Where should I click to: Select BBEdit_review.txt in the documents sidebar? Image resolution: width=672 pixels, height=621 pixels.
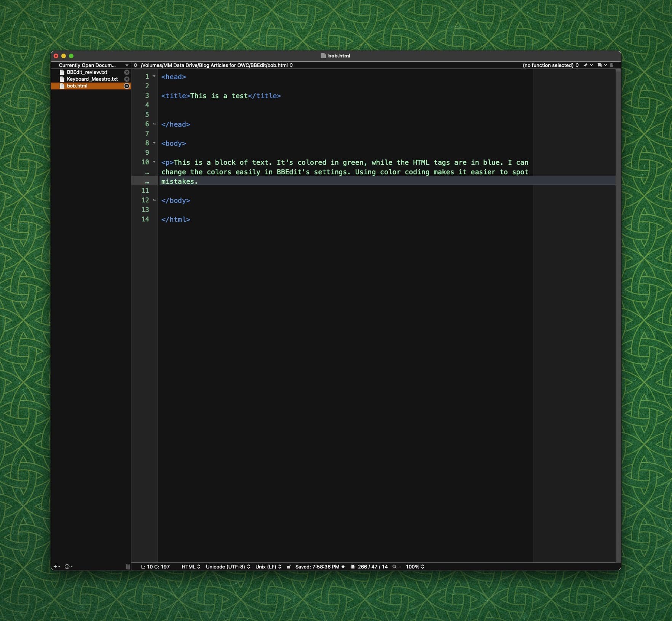pos(87,72)
